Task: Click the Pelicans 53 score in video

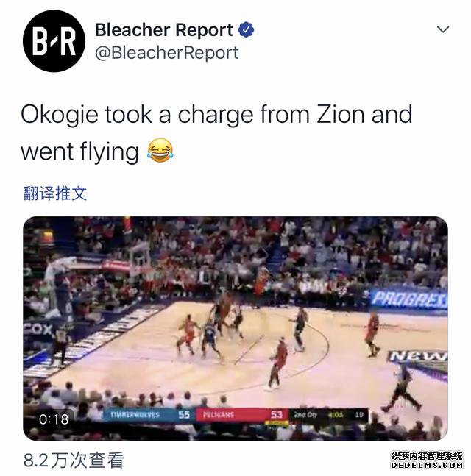Action: [x=241, y=415]
